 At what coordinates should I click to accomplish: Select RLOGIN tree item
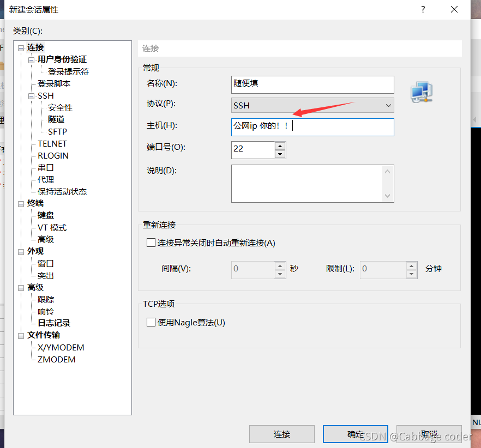53,156
